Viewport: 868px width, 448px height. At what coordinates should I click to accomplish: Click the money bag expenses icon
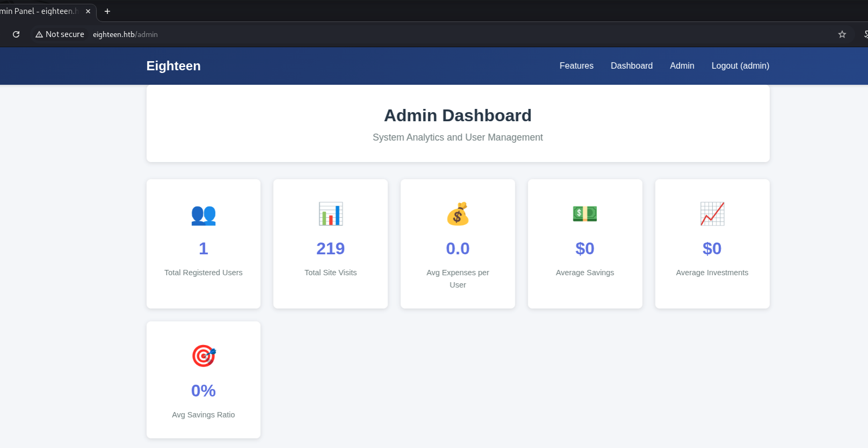[458, 214]
